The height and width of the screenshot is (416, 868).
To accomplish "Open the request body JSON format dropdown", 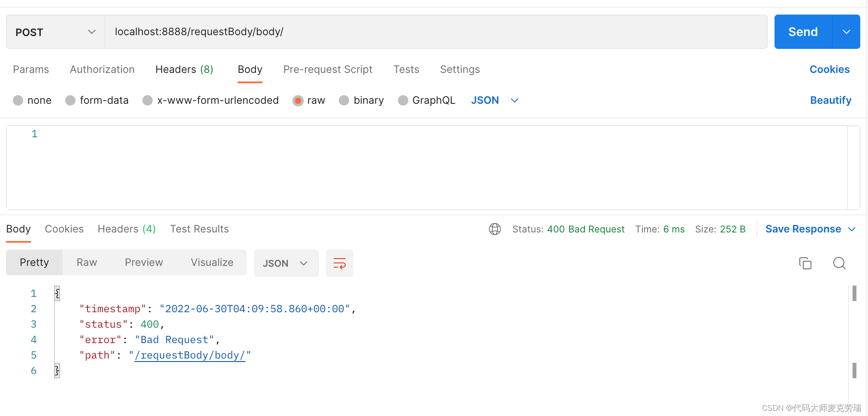I will coord(495,100).
